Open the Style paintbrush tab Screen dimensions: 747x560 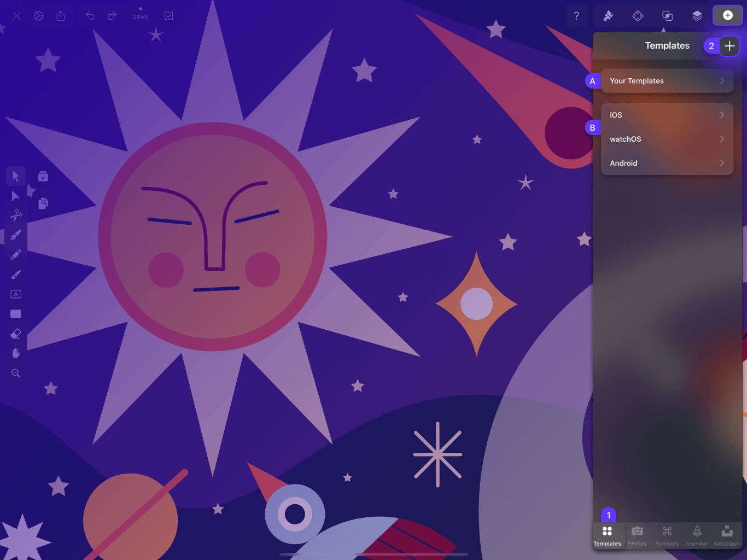(x=608, y=16)
